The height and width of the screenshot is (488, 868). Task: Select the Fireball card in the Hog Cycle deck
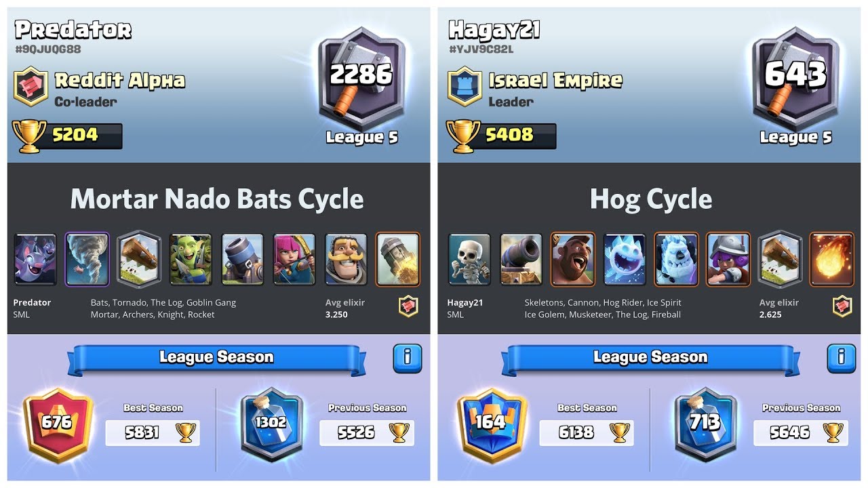pyautogui.click(x=831, y=259)
